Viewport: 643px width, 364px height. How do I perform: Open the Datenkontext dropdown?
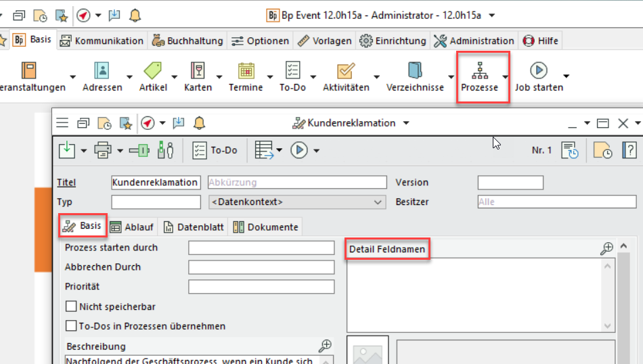378,202
